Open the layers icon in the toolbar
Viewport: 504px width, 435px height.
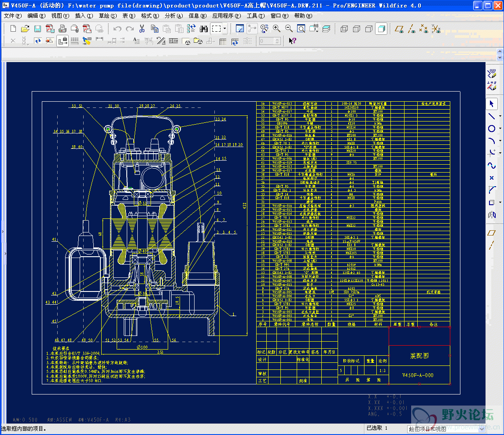(x=326, y=29)
